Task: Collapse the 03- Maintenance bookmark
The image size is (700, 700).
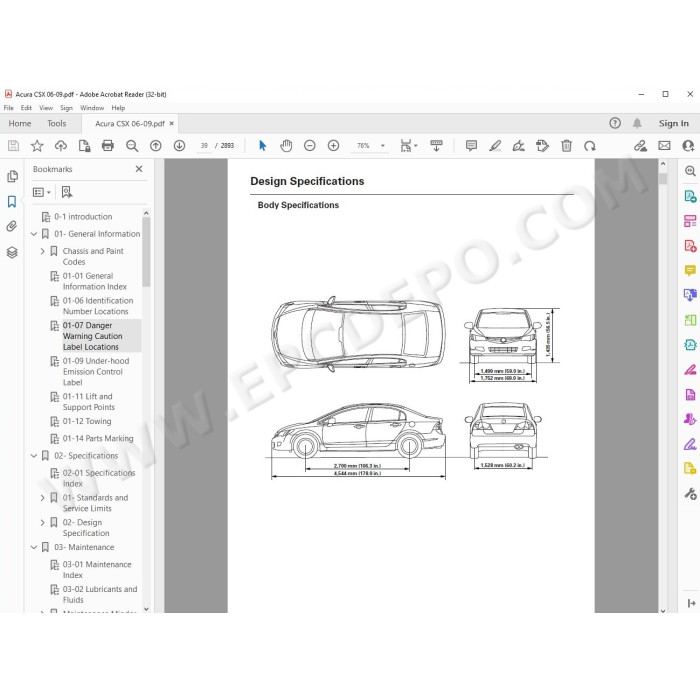Action: (x=34, y=547)
